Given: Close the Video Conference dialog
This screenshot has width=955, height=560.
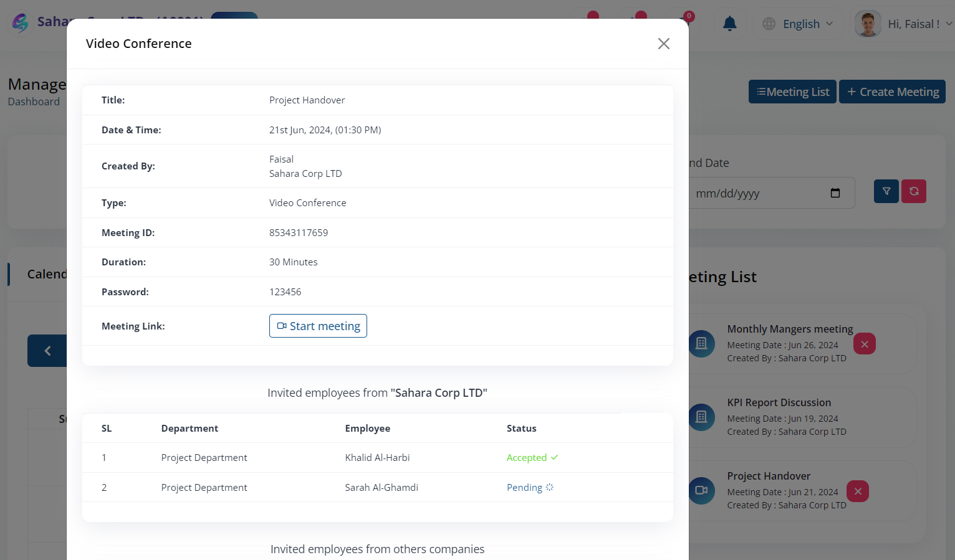Looking at the screenshot, I should (x=663, y=44).
